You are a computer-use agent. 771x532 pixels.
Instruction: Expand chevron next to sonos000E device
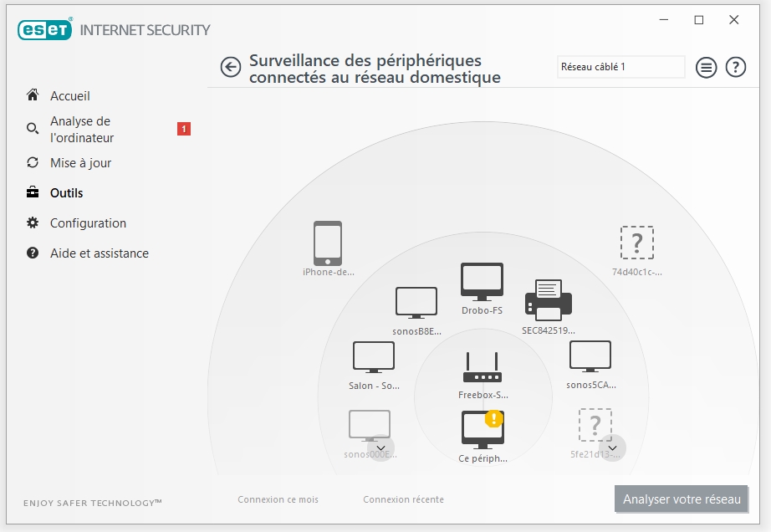(380, 448)
